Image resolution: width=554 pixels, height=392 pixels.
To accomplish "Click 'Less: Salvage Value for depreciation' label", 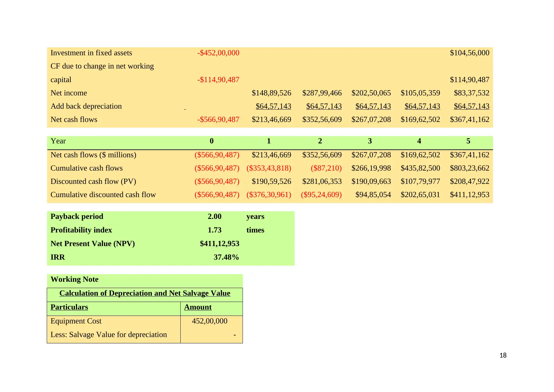I will (109, 335).
